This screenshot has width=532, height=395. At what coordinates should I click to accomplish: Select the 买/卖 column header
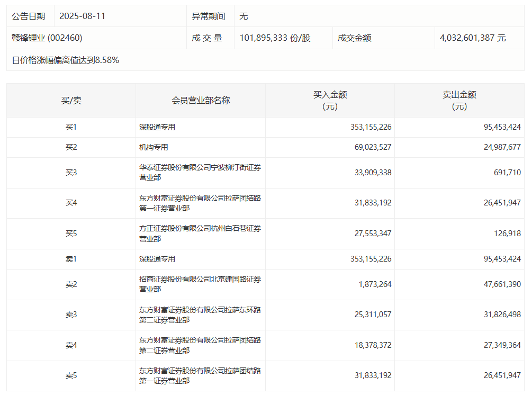(x=71, y=100)
